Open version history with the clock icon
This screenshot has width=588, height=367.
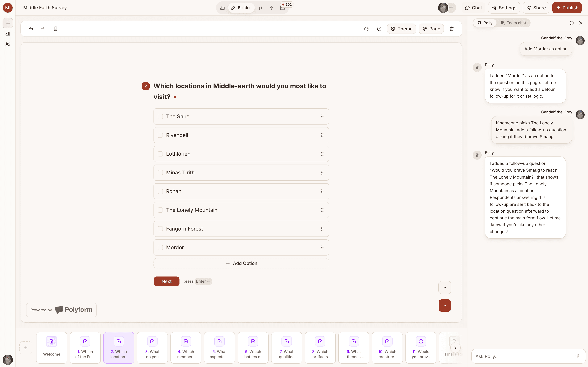[x=379, y=29]
